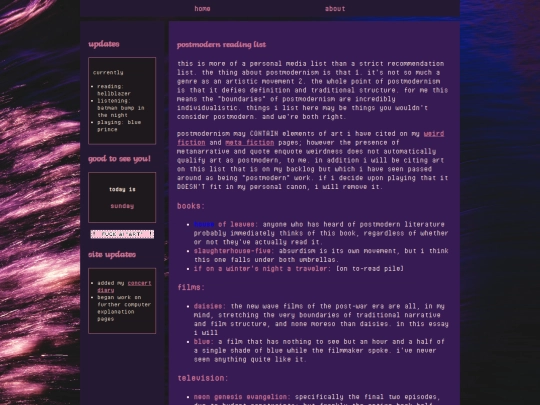Click 'if on a winter's night a traveler:' title
This screenshot has width=540, height=405.
click(x=262, y=269)
